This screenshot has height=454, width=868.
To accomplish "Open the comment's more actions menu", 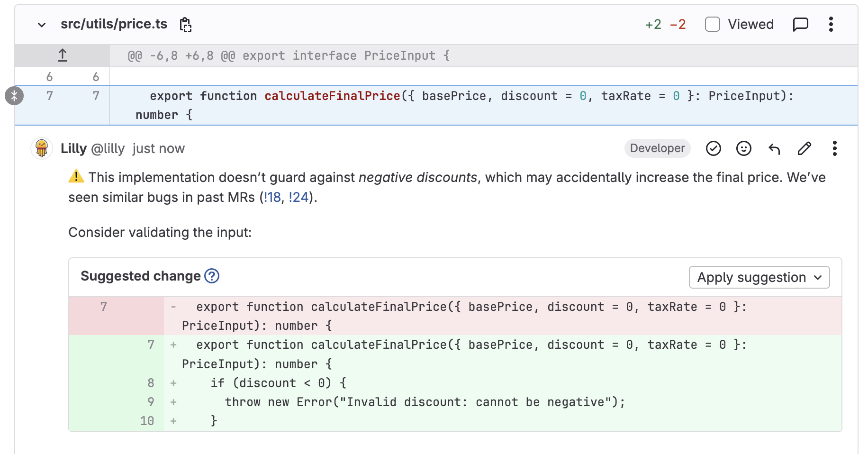I will (x=835, y=148).
